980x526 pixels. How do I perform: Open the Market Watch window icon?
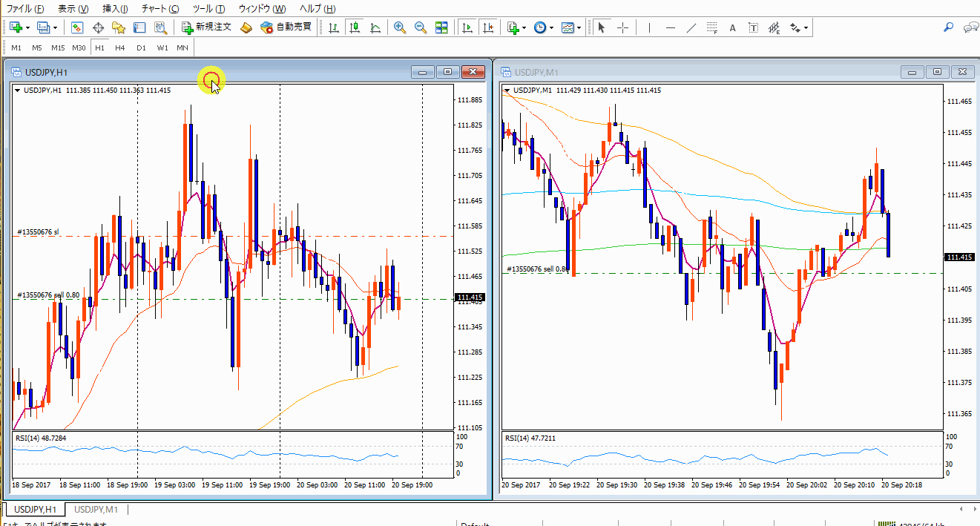77,27
